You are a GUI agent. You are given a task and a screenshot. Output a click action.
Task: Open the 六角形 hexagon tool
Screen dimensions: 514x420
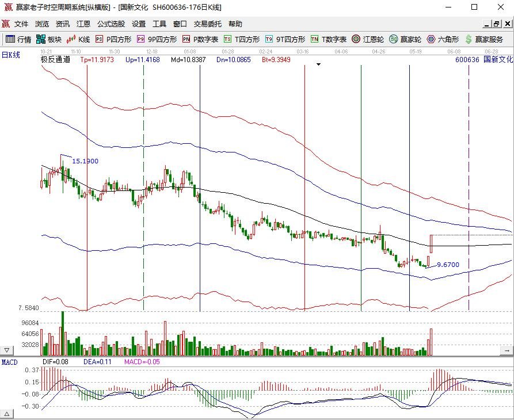click(443, 39)
